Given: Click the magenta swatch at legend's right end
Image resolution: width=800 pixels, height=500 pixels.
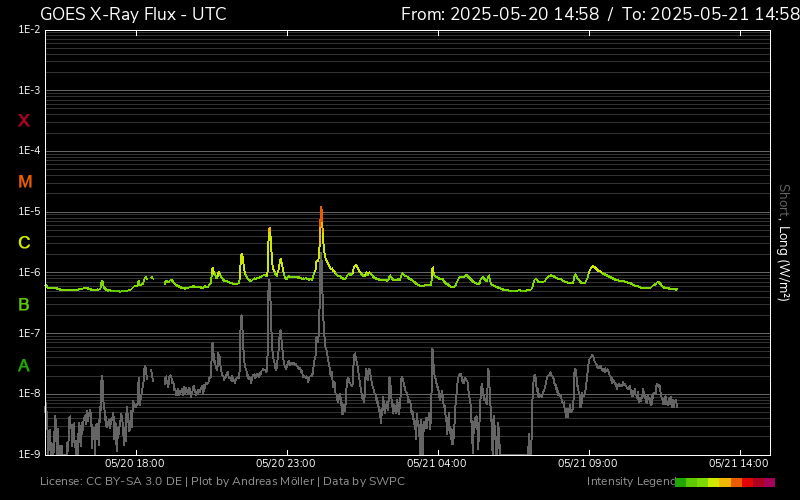Looking at the screenshot, I should click(x=769, y=482).
